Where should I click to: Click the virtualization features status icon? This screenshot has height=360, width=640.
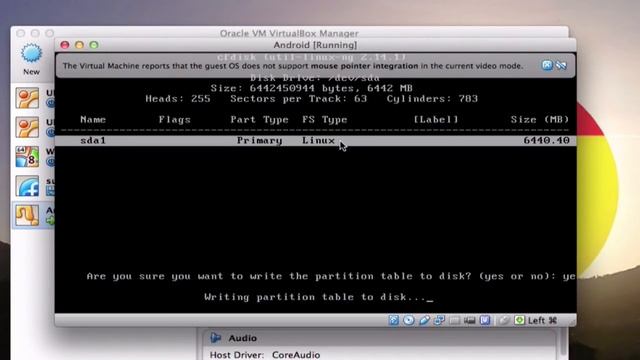[485, 320]
